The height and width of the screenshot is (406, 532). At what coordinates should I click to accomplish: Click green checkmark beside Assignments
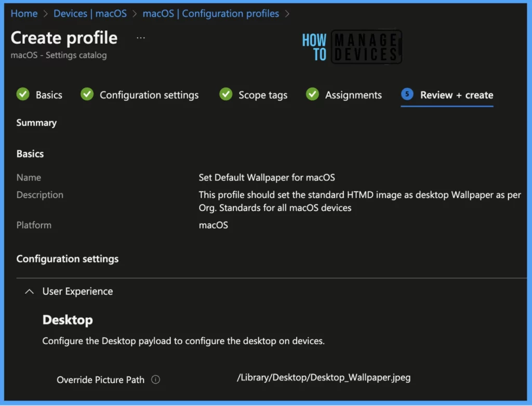click(x=312, y=94)
